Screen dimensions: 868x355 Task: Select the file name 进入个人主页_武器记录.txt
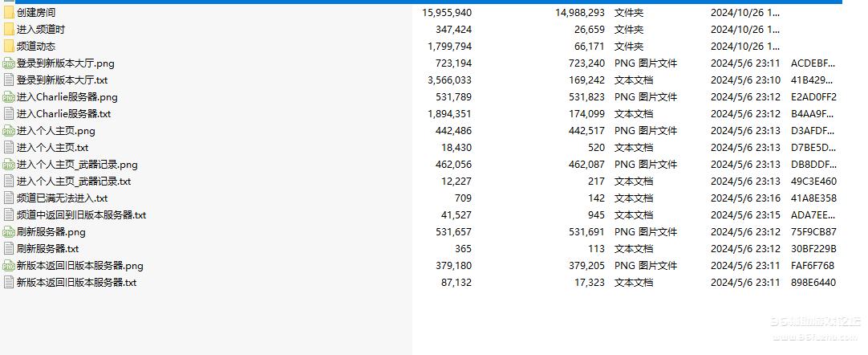[73, 182]
